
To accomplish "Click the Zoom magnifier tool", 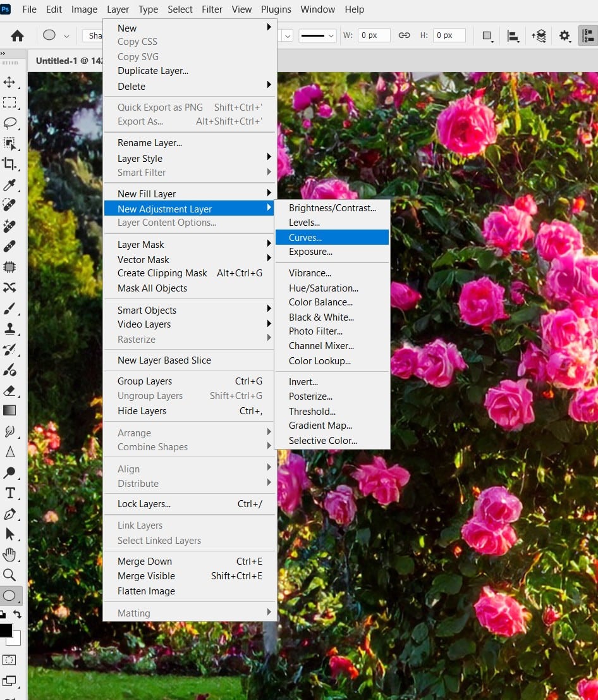I will click(9, 575).
